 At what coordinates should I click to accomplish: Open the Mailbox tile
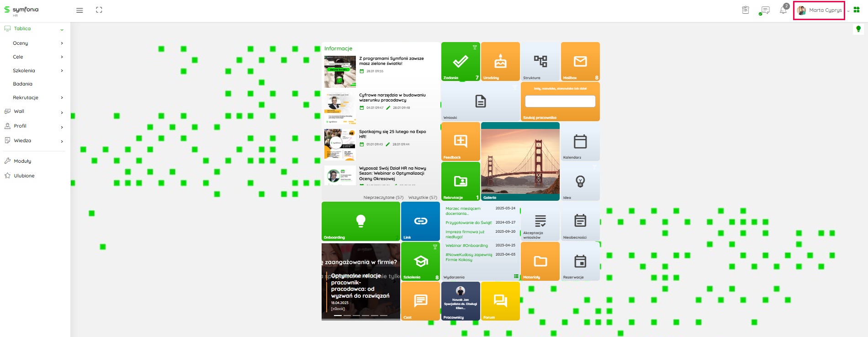pyautogui.click(x=580, y=62)
